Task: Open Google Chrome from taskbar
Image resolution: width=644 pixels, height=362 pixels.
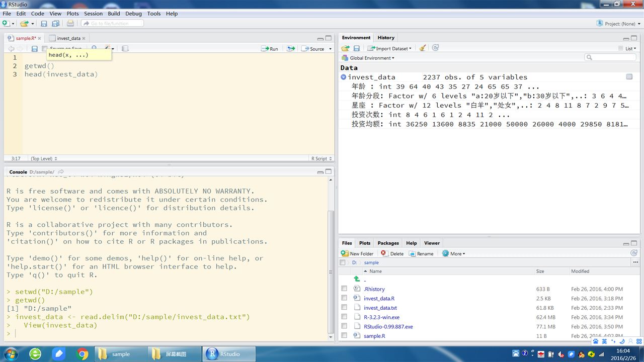Action: (83, 354)
